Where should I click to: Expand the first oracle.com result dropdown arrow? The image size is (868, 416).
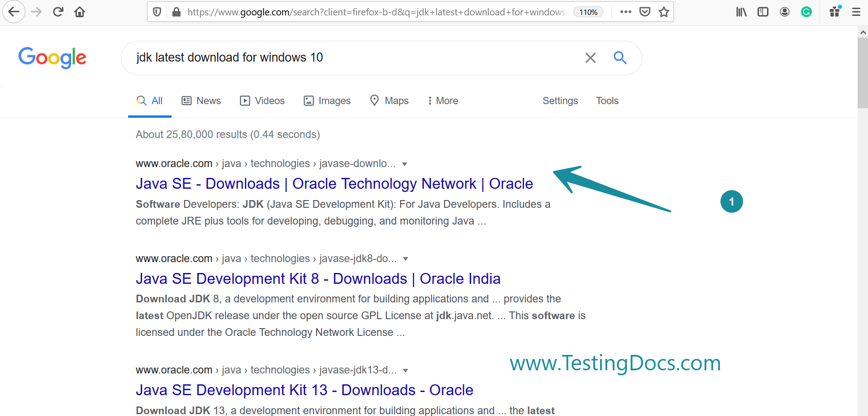[x=405, y=164]
